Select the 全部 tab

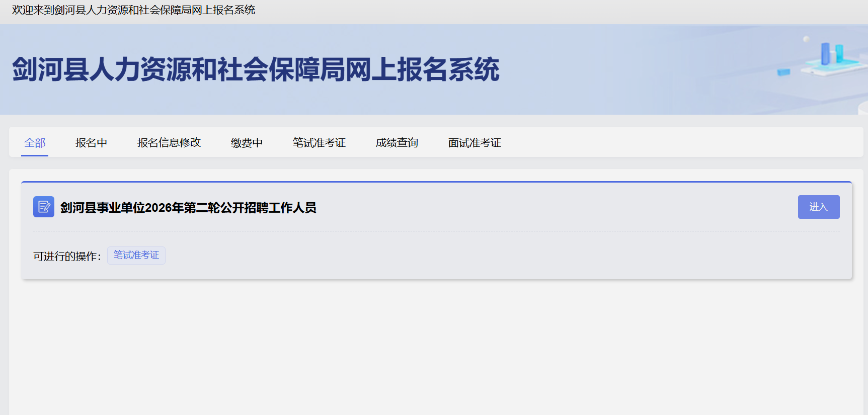[35, 143]
